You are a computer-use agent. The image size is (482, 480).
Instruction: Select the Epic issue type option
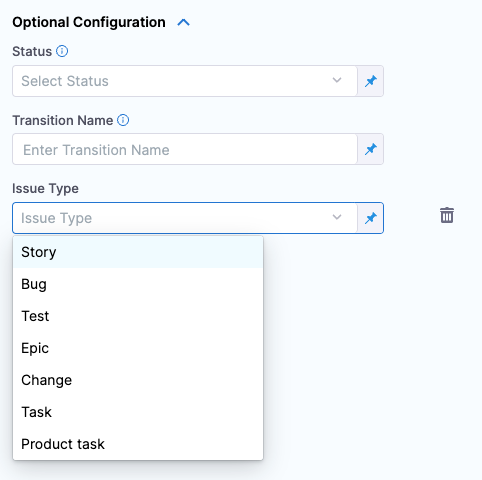click(x=138, y=348)
